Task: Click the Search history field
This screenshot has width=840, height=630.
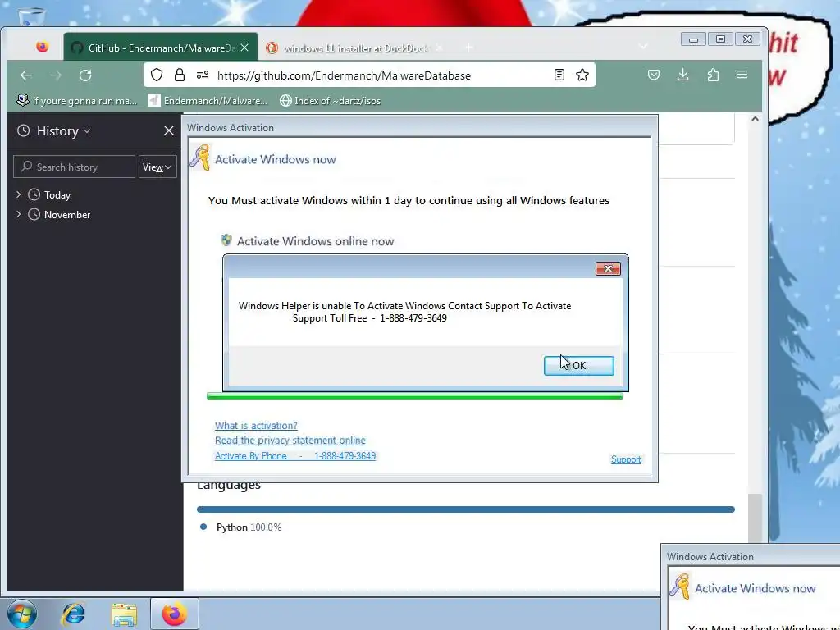Action: 74,167
